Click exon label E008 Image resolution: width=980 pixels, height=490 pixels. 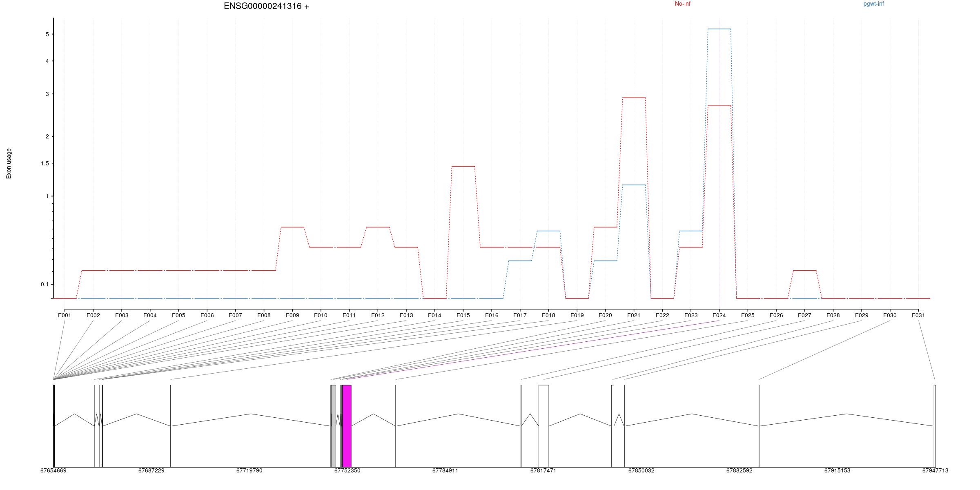(264, 315)
